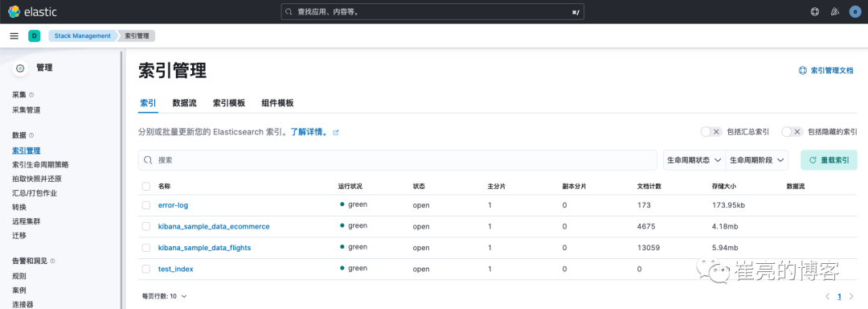Click page number 1 in pagination
868x309 pixels.
839,296
